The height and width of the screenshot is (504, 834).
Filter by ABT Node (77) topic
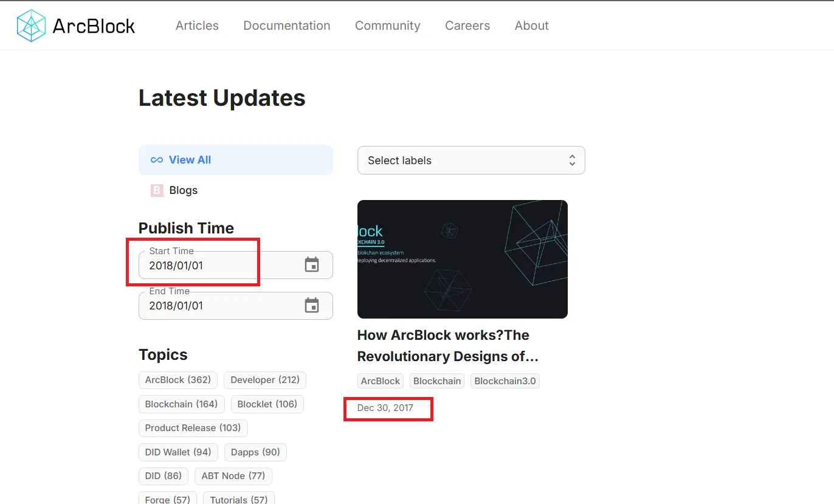(x=233, y=476)
